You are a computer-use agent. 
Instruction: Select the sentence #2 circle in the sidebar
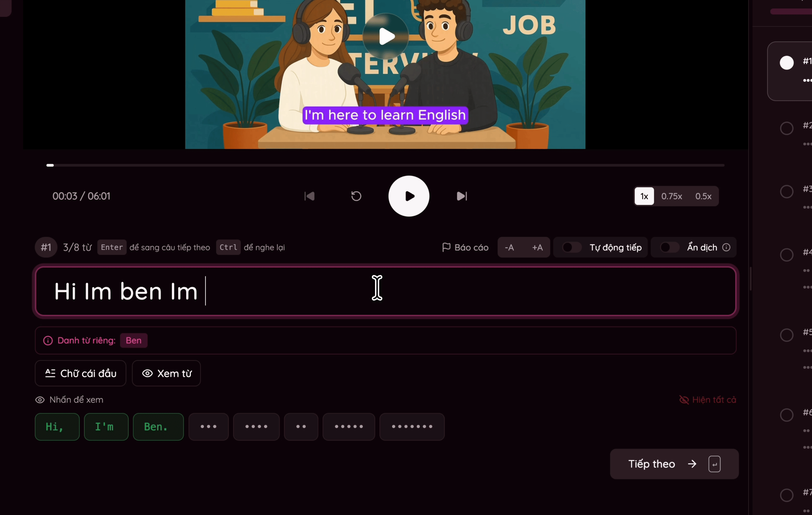coord(787,128)
